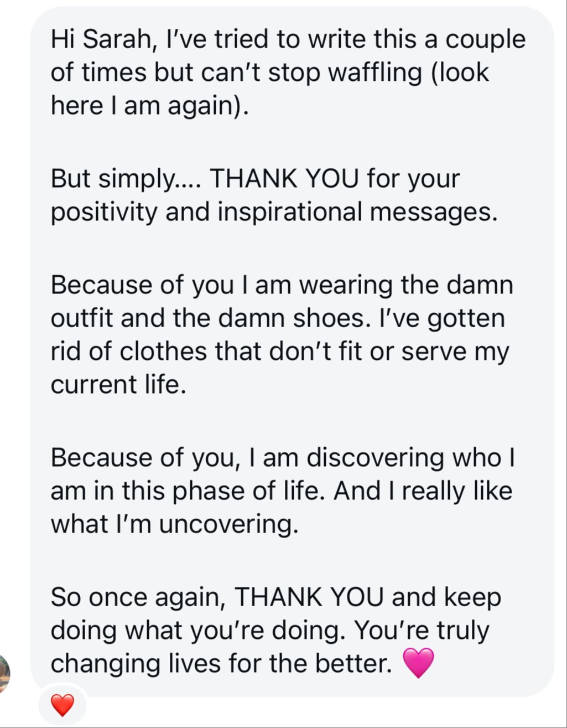This screenshot has height=728, width=567.
Task: Click the phrase "doing what you're doing"
Action: coord(197,631)
